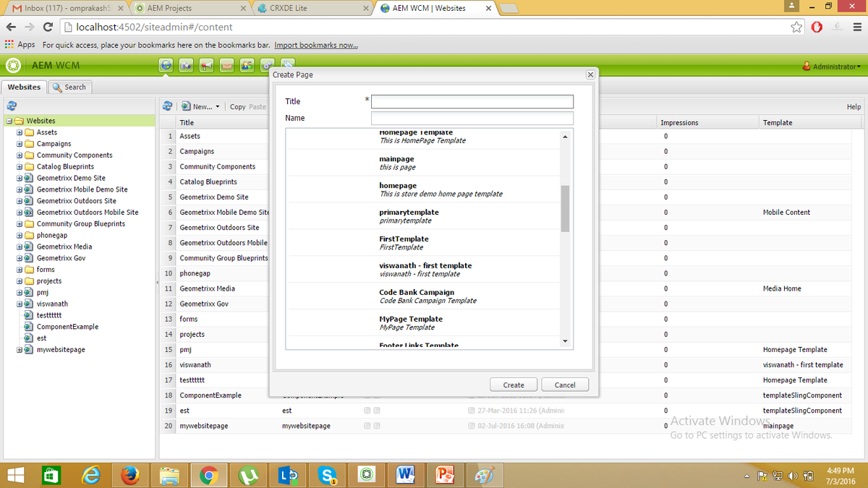Switch to the CRXDE Lite browser tab
The height and width of the screenshot is (488, 868).
(313, 8)
